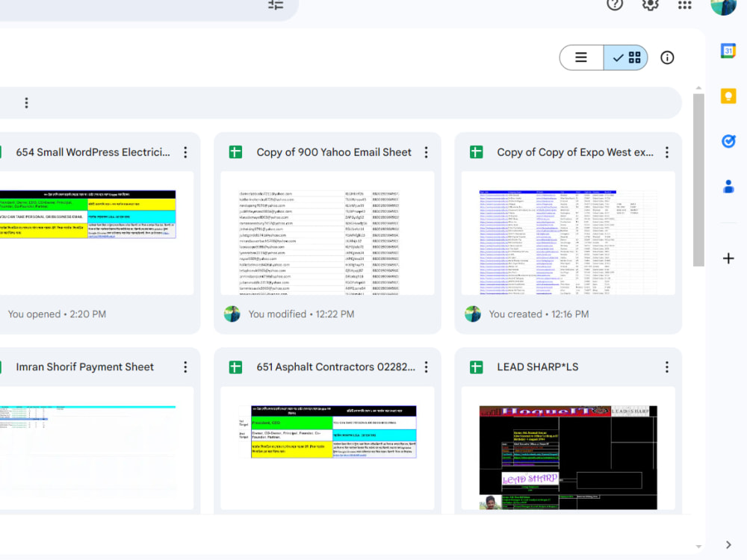Open Google Calendar side panel
This screenshot has width=747, height=560.
click(728, 51)
